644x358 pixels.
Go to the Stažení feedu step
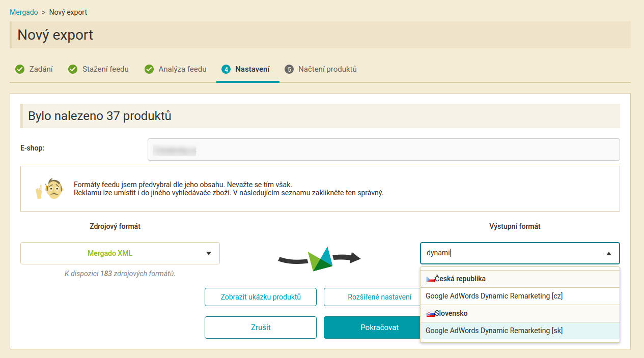click(99, 69)
